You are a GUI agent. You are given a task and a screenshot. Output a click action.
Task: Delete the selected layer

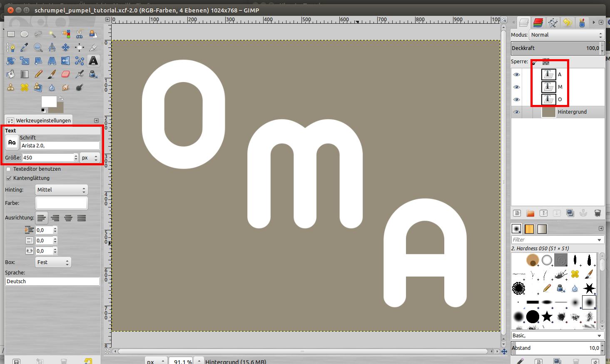(x=597, y=213)
